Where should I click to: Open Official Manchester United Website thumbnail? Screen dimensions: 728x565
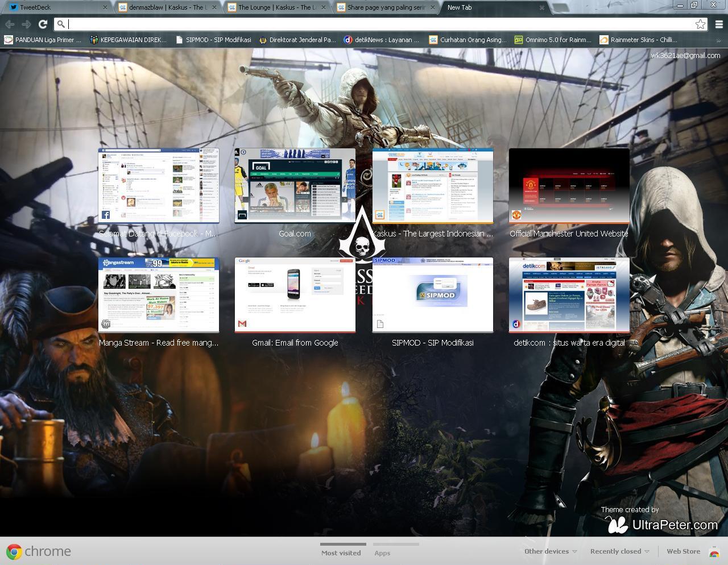(x=569, y=186)
